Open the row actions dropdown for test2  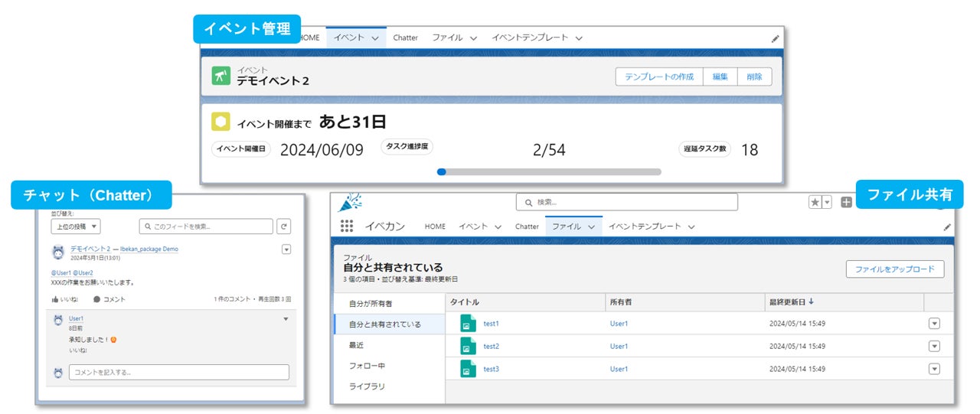(x=933, y=346)
